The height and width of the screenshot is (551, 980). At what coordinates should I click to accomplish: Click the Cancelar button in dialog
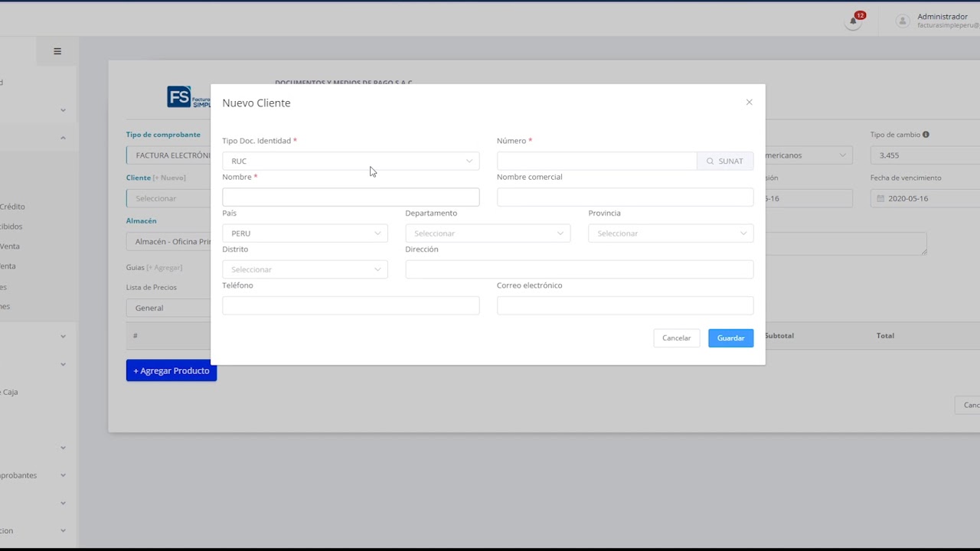(x=677, y=338)
